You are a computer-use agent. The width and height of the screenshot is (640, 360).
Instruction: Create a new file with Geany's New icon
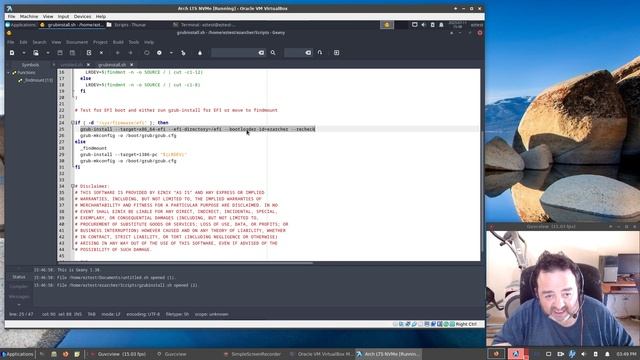click(x=12, y=53)
